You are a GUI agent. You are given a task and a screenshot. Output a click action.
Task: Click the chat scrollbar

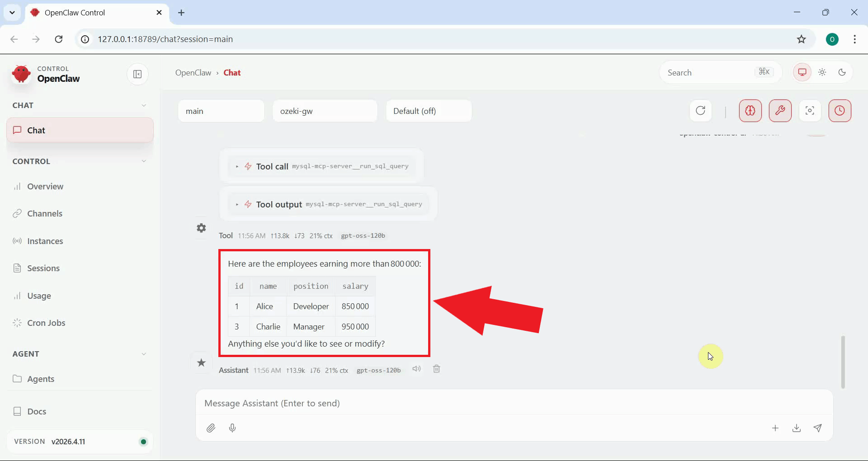(x=843, y=362)
